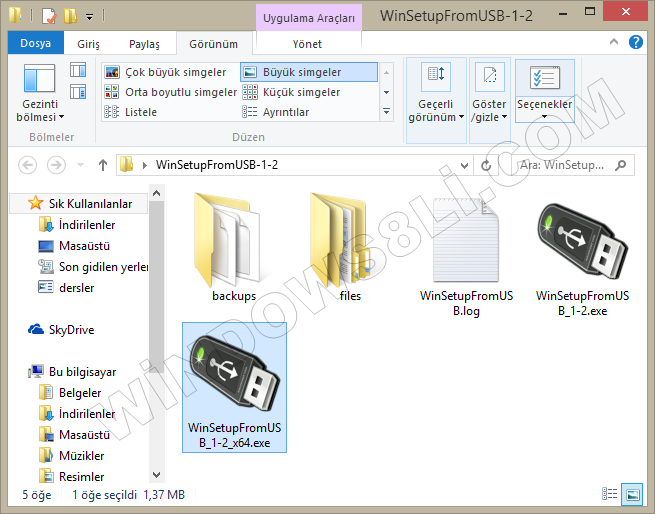
Task: Open Masaüstü under Bu bilgisayar
Action: point(84,435)
